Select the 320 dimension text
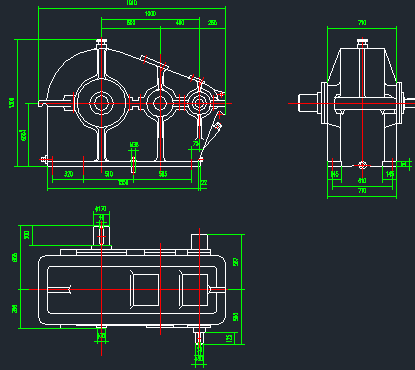Screen dimensions: 415x370 pos(68,174)
